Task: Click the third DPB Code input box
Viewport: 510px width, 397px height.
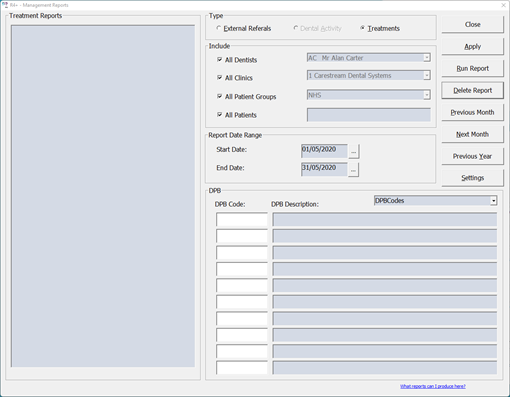Action: [x=242, y=253]
